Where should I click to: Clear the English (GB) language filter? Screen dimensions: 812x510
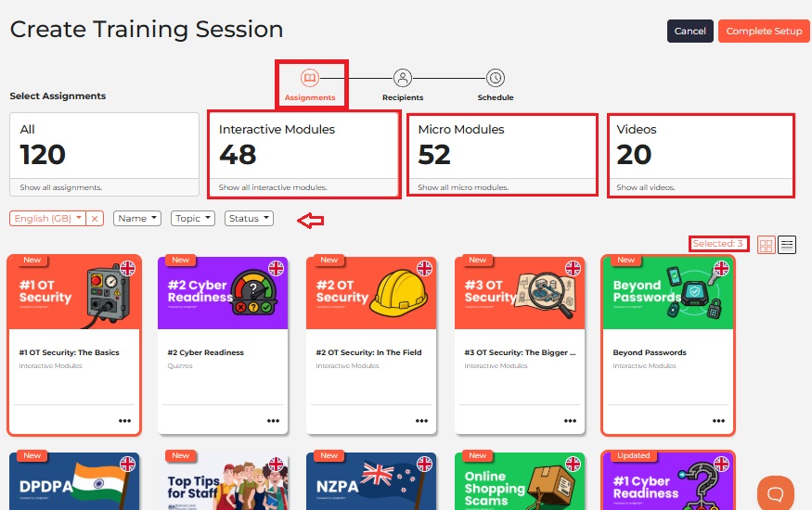click(x=95, y=218)
